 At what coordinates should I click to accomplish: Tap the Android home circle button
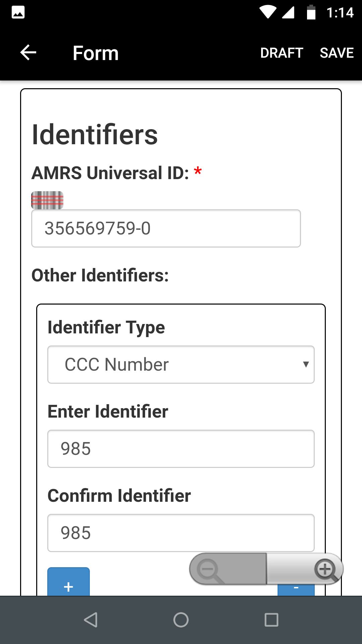(181, 620)
